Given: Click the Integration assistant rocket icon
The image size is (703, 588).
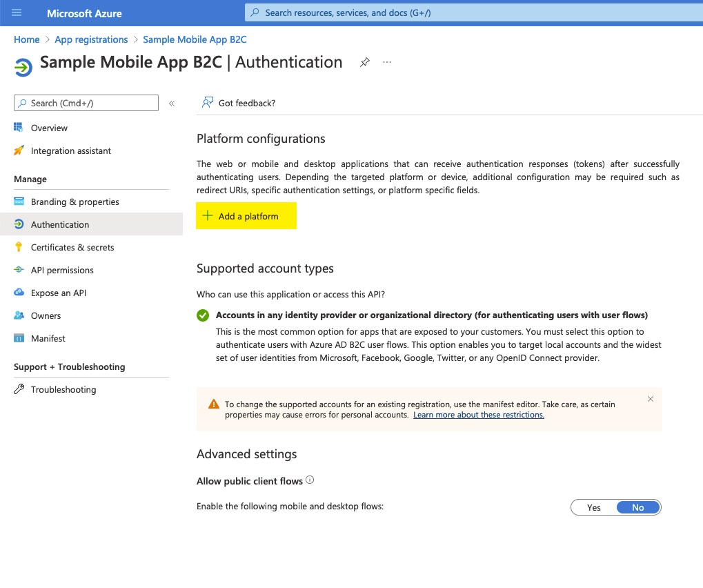Looking at the screenshot, I should [19, 150].
